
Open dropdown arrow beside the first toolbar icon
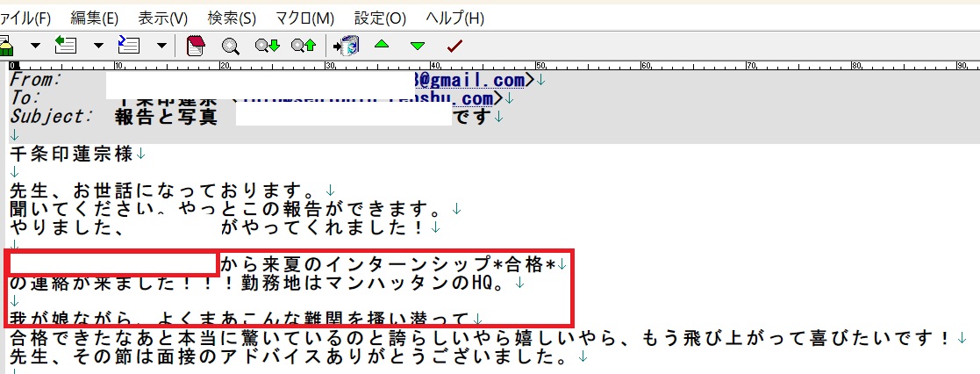(x=35, y=46)
